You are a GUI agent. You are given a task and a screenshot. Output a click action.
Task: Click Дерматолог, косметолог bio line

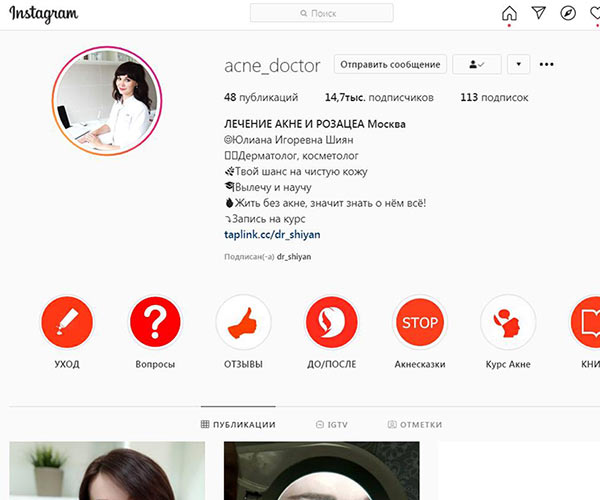click(x=291, y=156)
